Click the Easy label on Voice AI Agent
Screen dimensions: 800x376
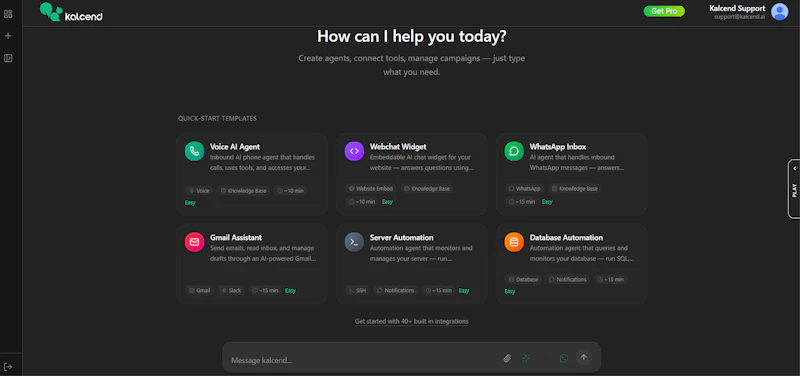tap(190, 203)
